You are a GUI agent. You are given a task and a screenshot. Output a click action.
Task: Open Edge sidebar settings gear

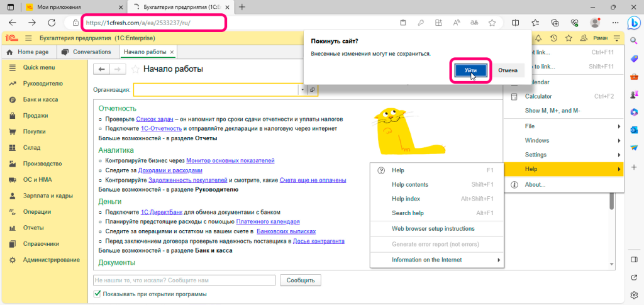click(634, 294)
